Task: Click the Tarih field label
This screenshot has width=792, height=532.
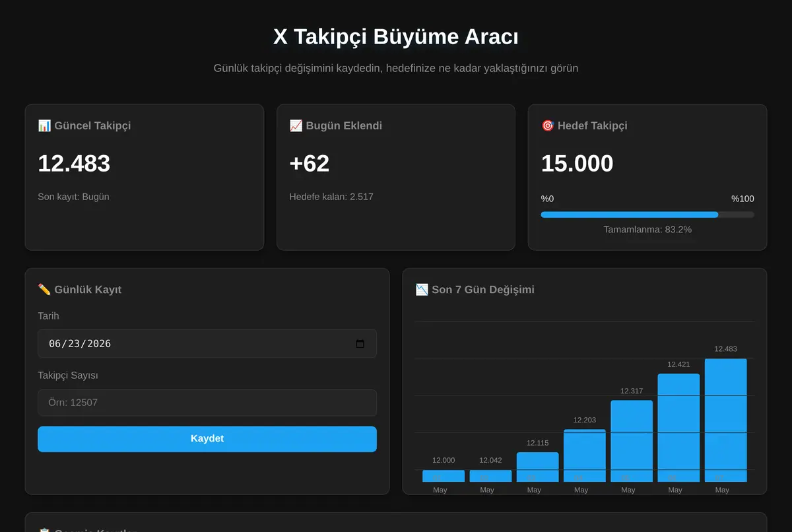Action: (x=48, y=316)
